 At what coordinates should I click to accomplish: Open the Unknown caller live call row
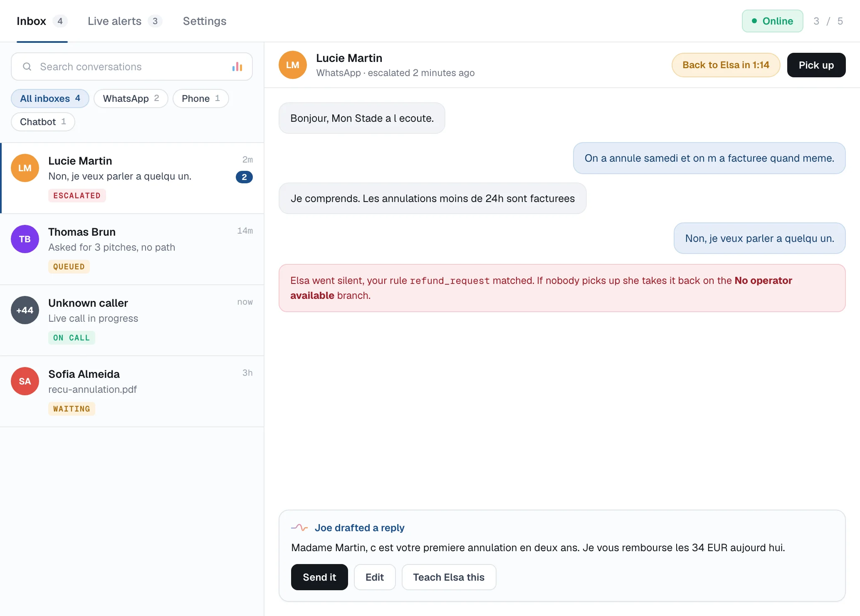(x=132, y=320)
